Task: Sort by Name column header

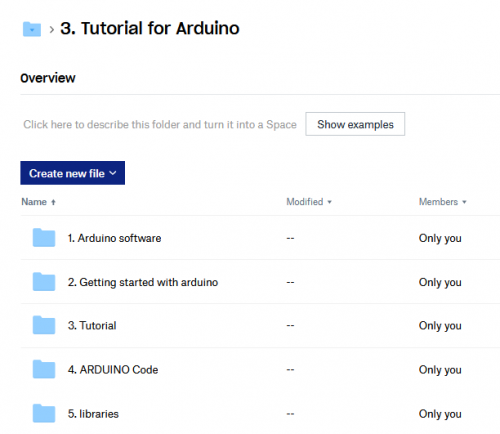Action: 34,202
